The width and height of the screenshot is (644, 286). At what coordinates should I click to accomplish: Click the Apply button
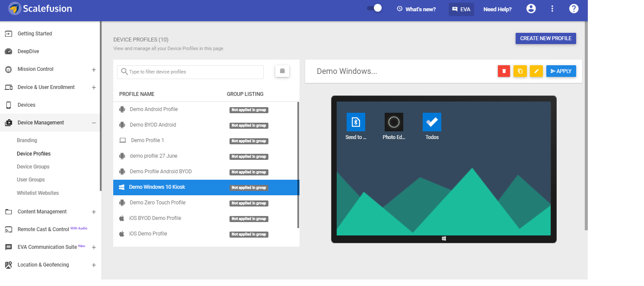561,71
